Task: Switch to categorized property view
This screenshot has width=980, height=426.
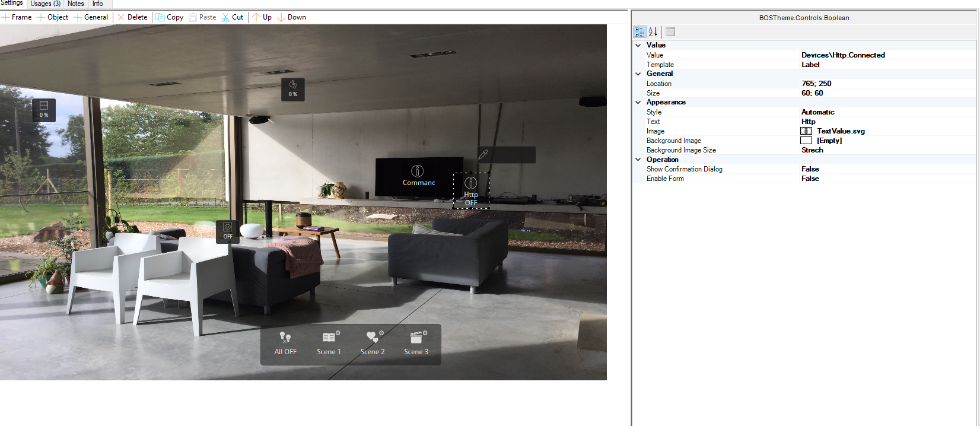Action: (639, 32)
